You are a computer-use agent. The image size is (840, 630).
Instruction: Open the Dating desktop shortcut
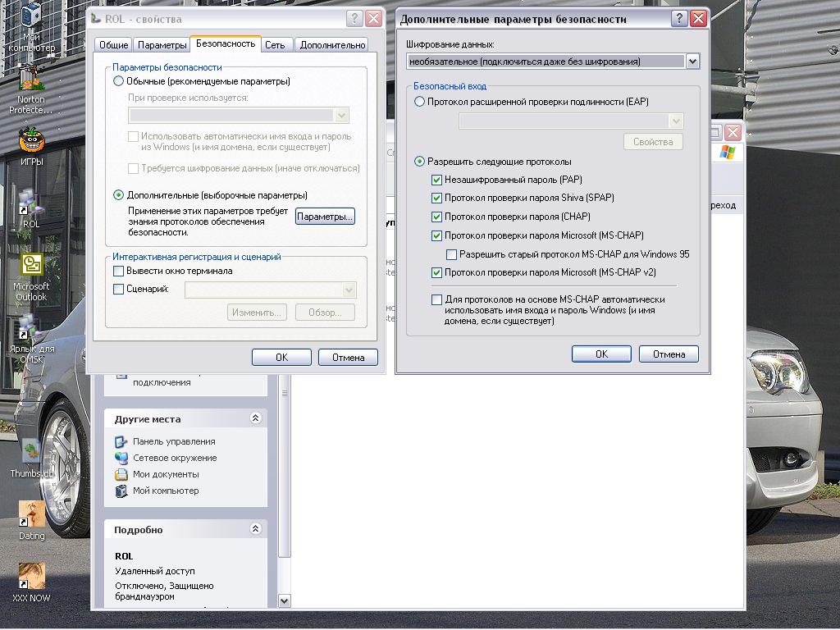31,514
